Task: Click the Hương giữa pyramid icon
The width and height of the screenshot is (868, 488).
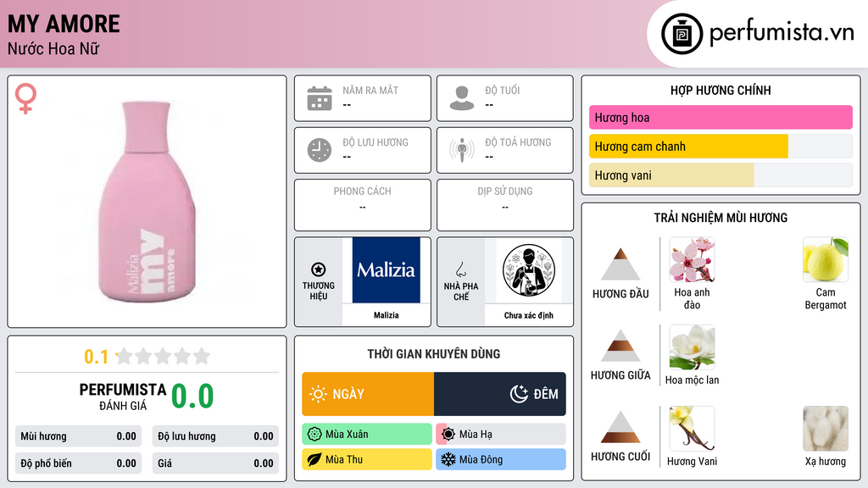Action: tap(620, 346)
